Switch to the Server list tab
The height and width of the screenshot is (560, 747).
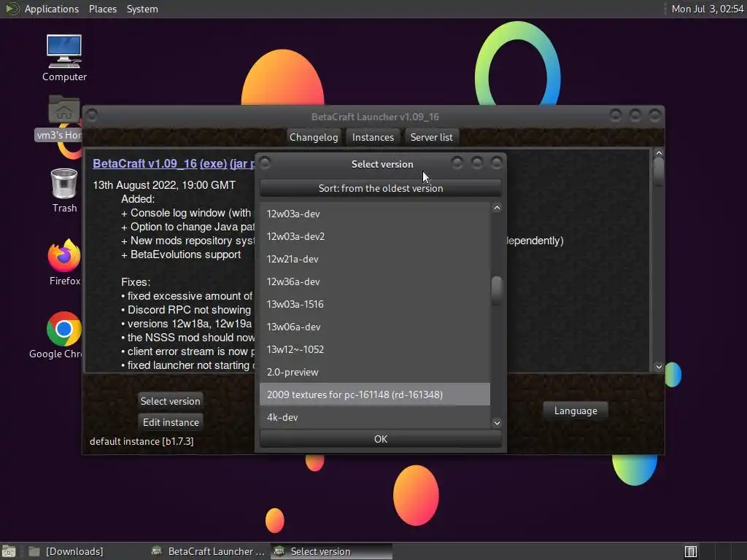431,137
